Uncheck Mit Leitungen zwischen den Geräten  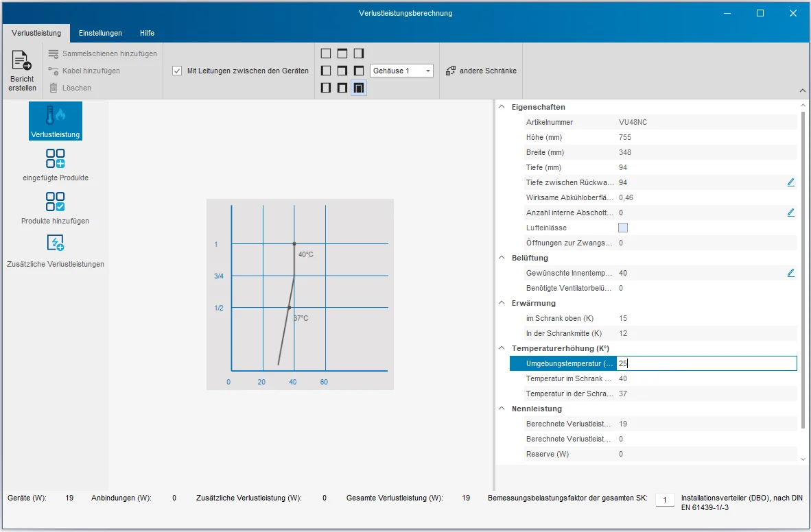[177, 71]
